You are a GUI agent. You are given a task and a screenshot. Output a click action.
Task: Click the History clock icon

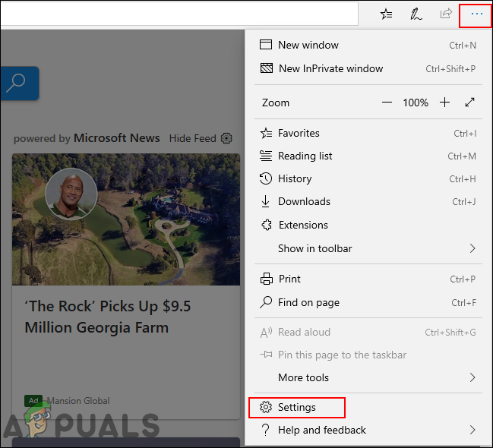coord(266,178)
